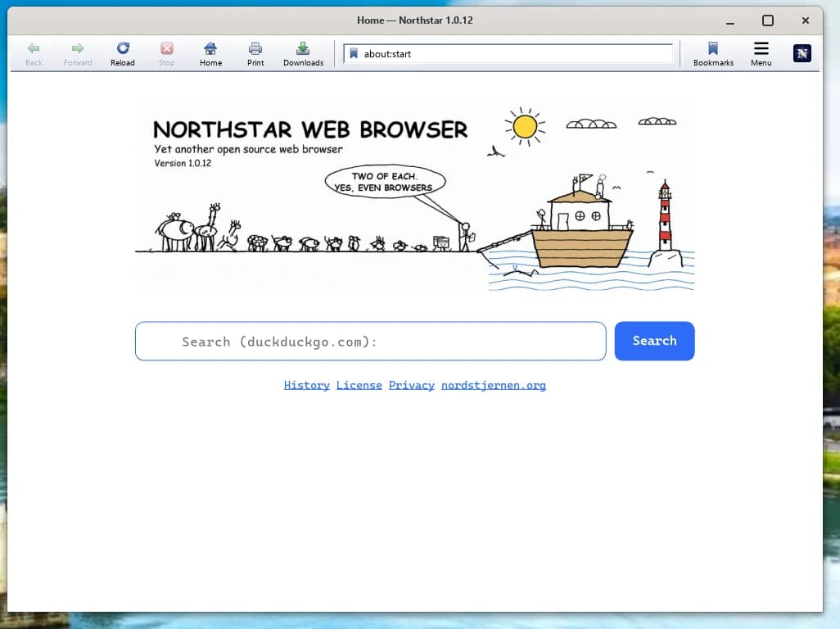The width and height of the screenshot is (840, 629).
Task: Open the License link
Action: click(359, 385)
